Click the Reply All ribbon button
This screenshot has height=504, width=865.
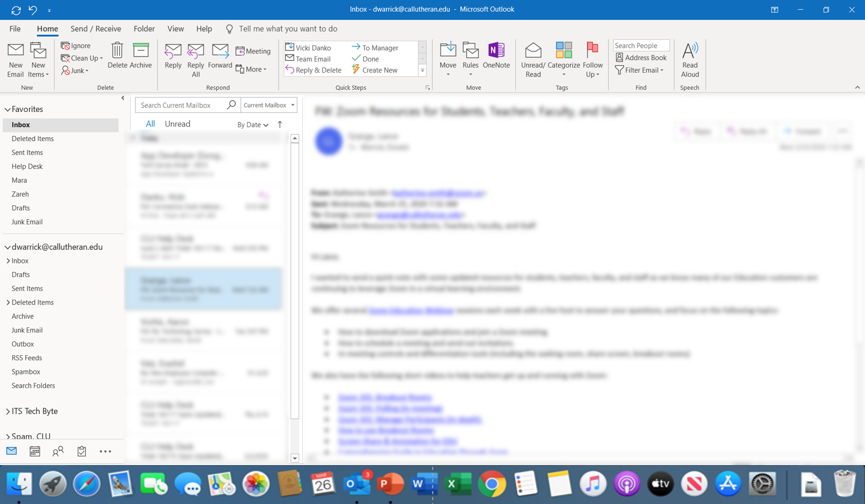point(196,60)
